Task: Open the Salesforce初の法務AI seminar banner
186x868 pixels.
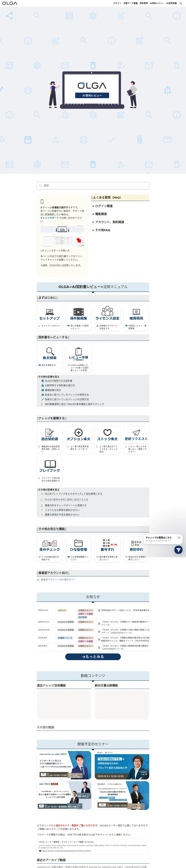Action: 122,796
